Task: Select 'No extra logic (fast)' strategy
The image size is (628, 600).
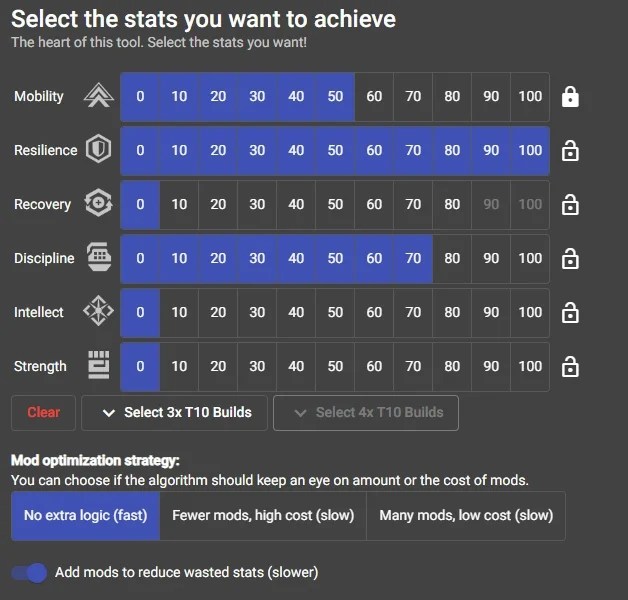Action: pos(84,516)
